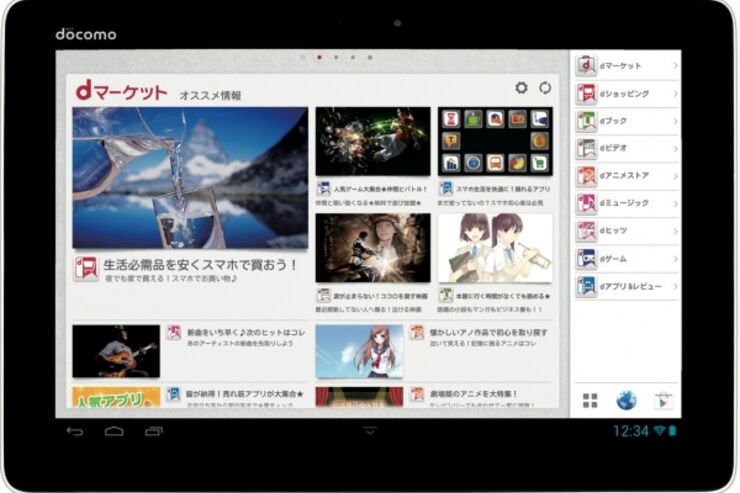Viewport: 740px width, 493px height.
Task: Tap the 12:34 clock in status area
Action: point(631,430)
